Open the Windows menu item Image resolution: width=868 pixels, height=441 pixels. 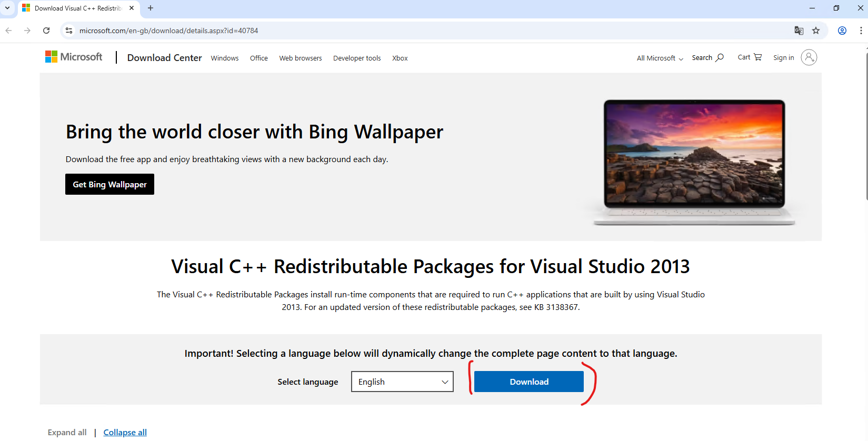[x=225, y=58]
